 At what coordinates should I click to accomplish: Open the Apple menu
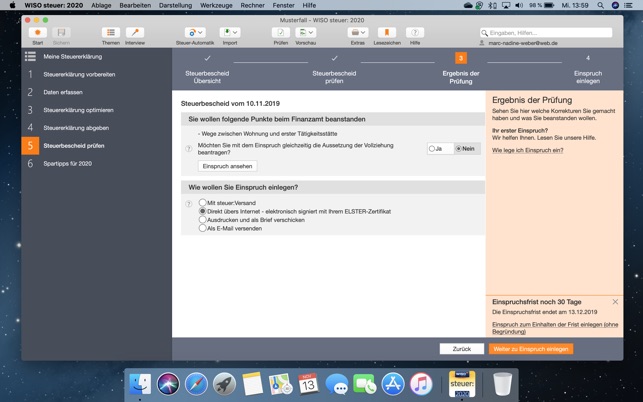click(x=12, y=5)
